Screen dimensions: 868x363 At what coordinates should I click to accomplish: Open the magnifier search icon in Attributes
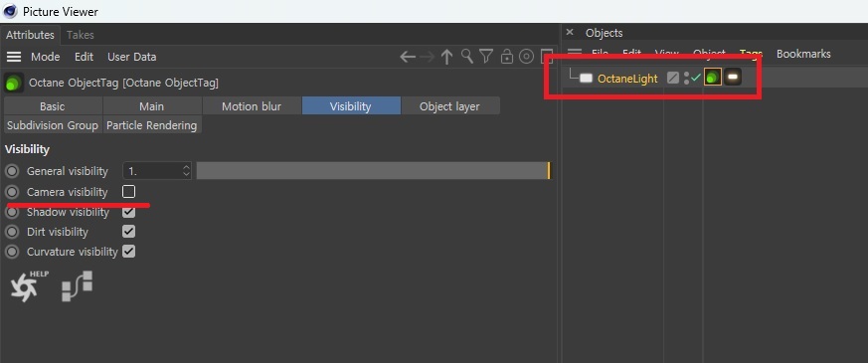467,57
